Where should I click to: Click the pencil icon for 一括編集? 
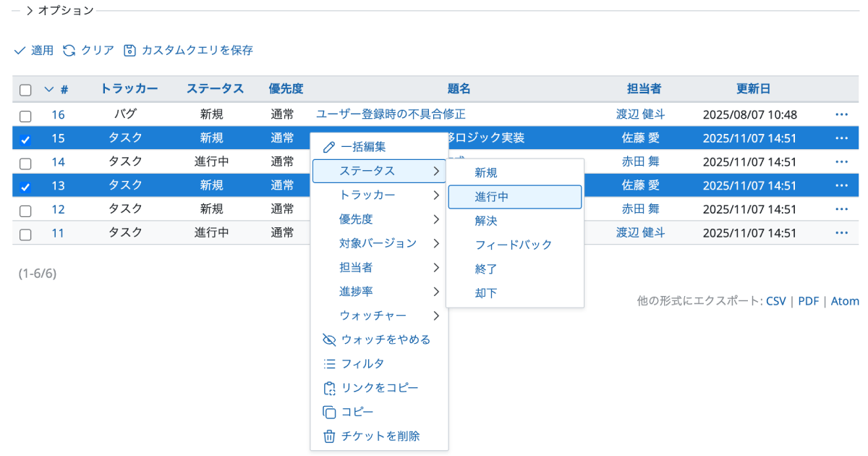(x=329, y=147)
